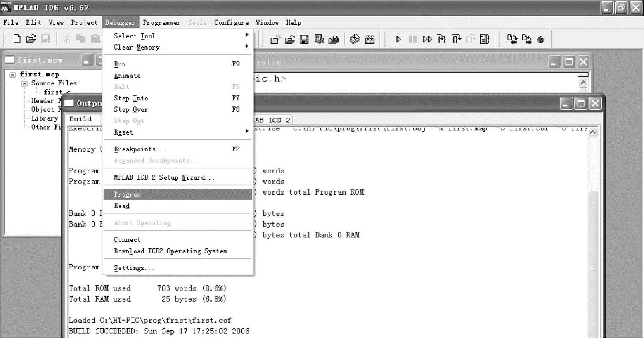Click Output window scroll-up arrow
Image resolution: width=644 pixels, height=338 pixels.
click(x=592, y=132)
